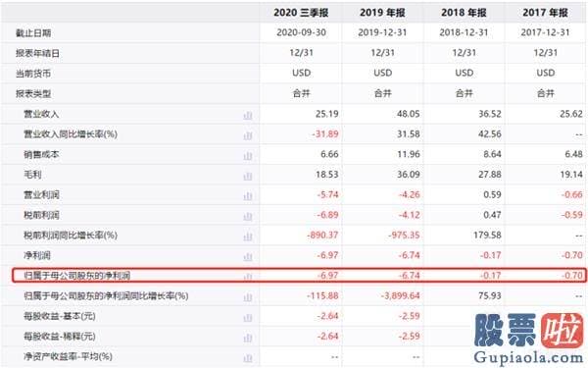
Task: Click 营业收入 value 25.19
Action: click(327, 114)
